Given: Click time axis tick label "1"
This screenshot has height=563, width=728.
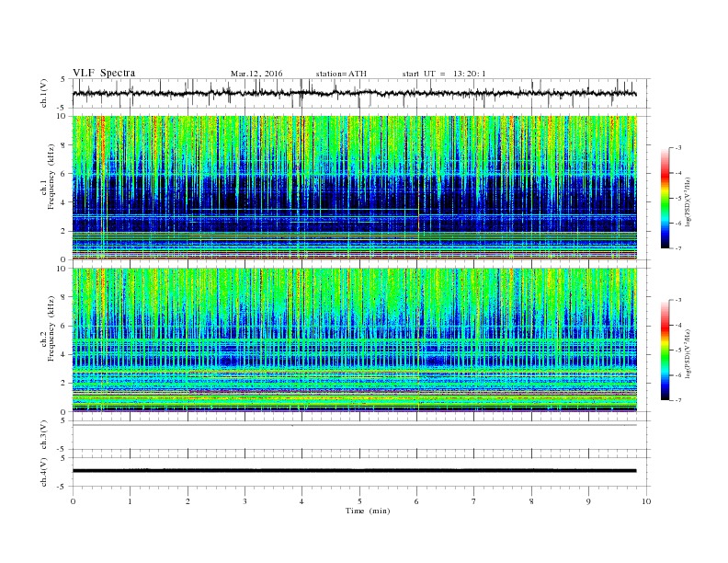Looking at the screenshot, I should tap(130, 501).
